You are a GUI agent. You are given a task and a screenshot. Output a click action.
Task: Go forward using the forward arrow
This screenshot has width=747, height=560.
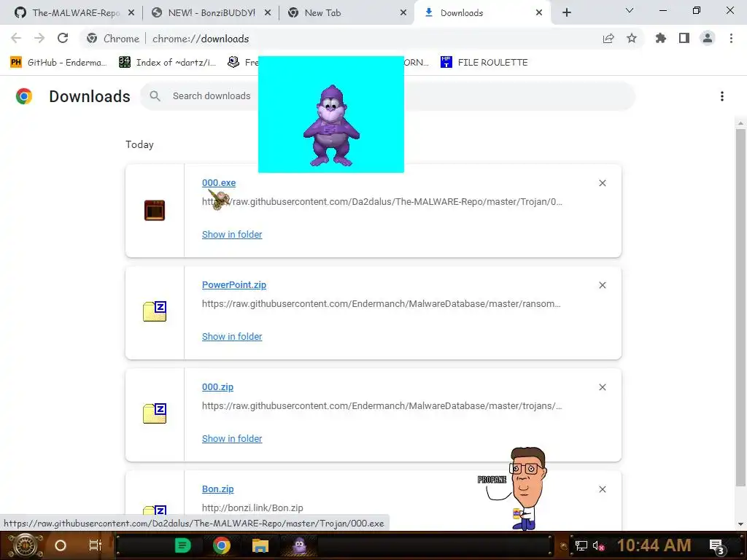tap(39, 38)
